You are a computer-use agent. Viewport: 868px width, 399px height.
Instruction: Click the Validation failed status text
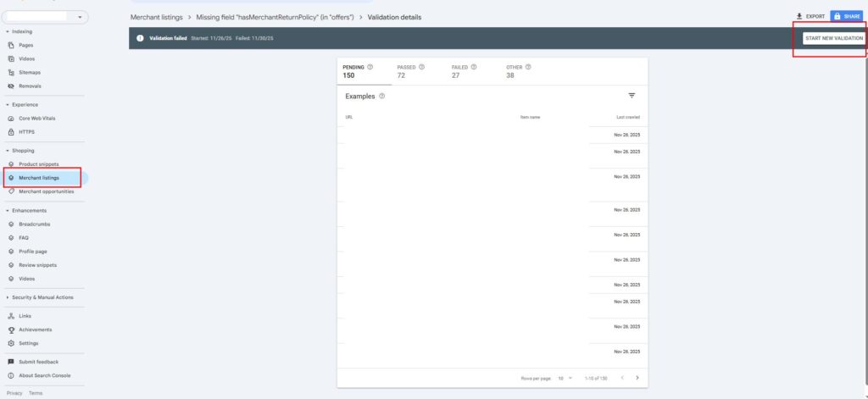point(169,38)
